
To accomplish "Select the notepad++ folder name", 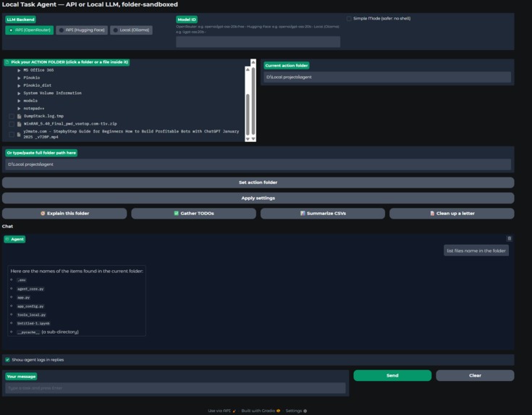I will tap(33, 109).
